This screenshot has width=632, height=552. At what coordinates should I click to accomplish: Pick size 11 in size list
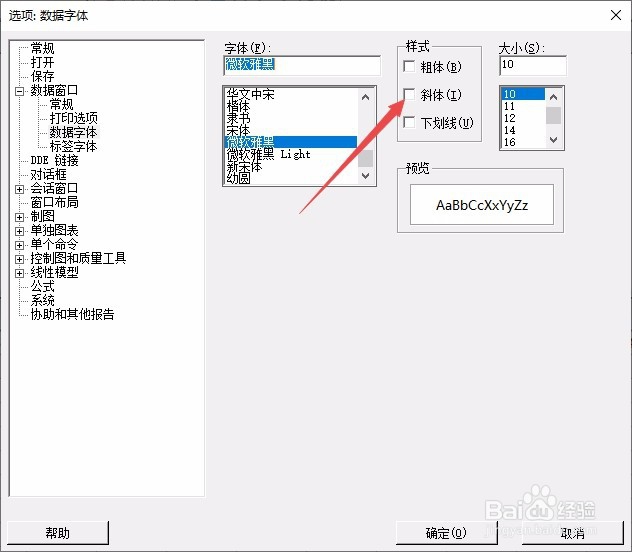tap(523, 106)
